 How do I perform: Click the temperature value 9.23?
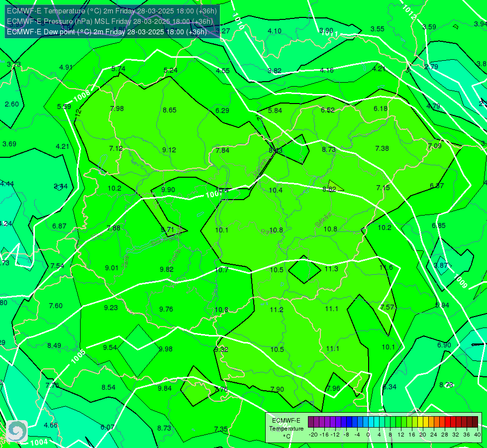111,308
